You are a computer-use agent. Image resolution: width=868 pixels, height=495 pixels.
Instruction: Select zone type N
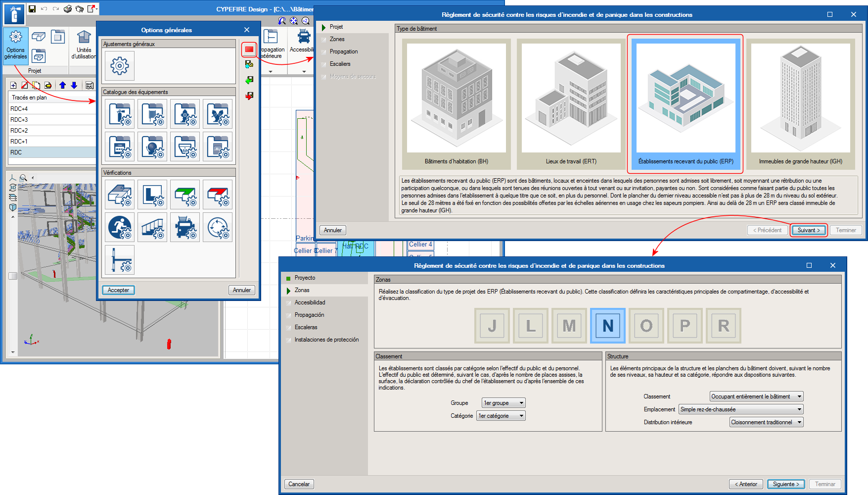click(x=608, y=326)
